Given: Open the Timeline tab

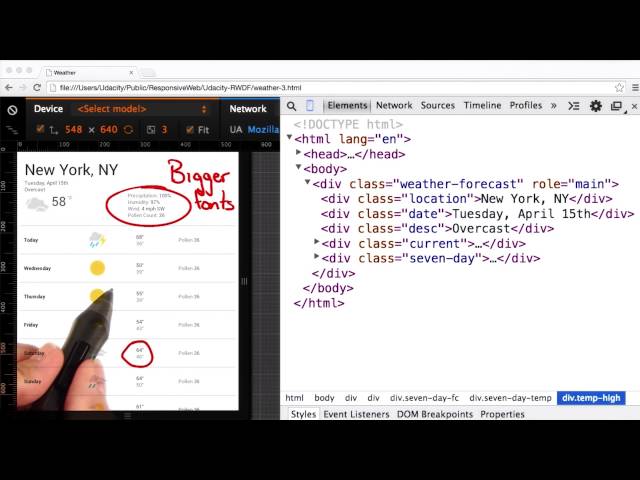Looking at the screenshot, I should click(482, 105).
